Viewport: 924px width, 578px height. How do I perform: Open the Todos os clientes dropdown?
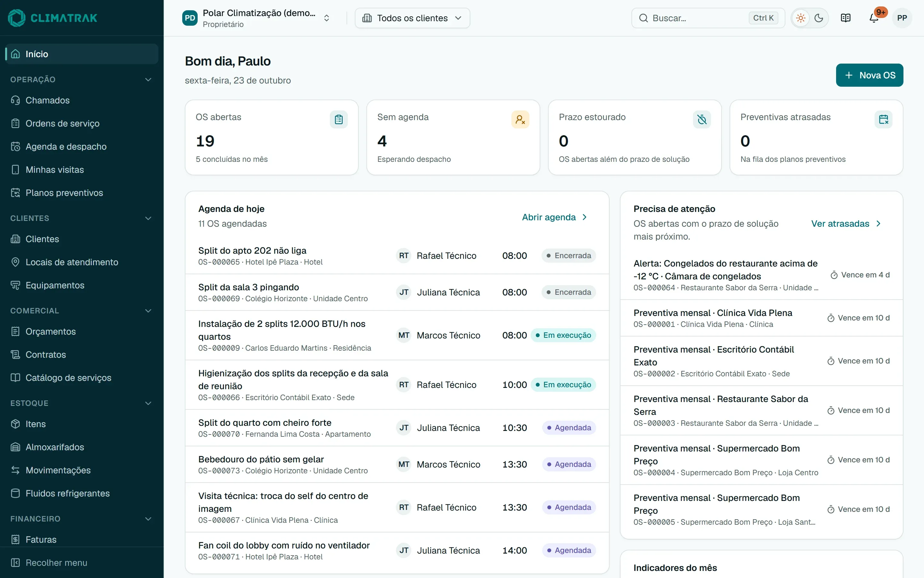pos(412,18)
